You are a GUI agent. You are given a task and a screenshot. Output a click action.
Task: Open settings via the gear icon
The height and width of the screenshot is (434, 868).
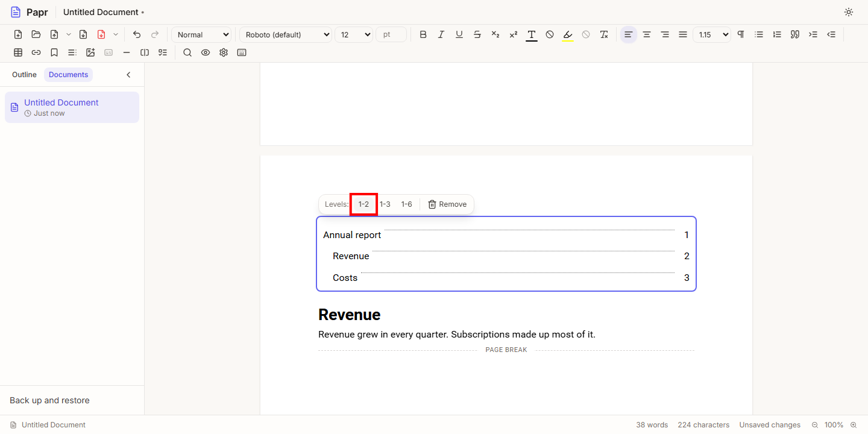224,52
